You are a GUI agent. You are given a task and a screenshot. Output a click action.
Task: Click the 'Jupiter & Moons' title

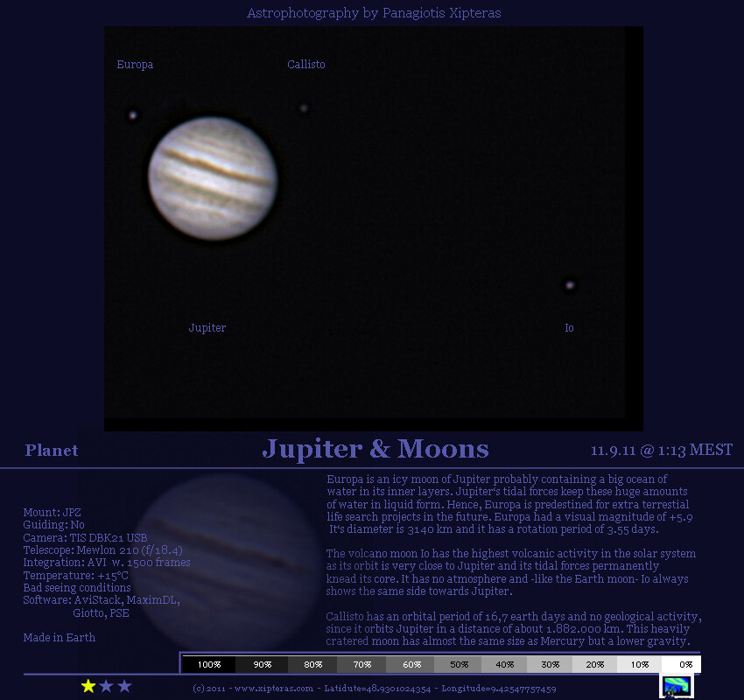(x=375, y=449)
